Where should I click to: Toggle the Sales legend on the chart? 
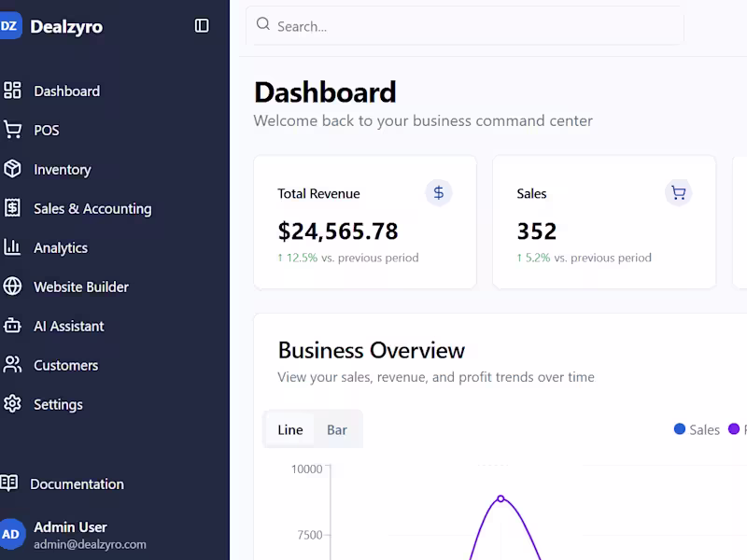(698, 429)
